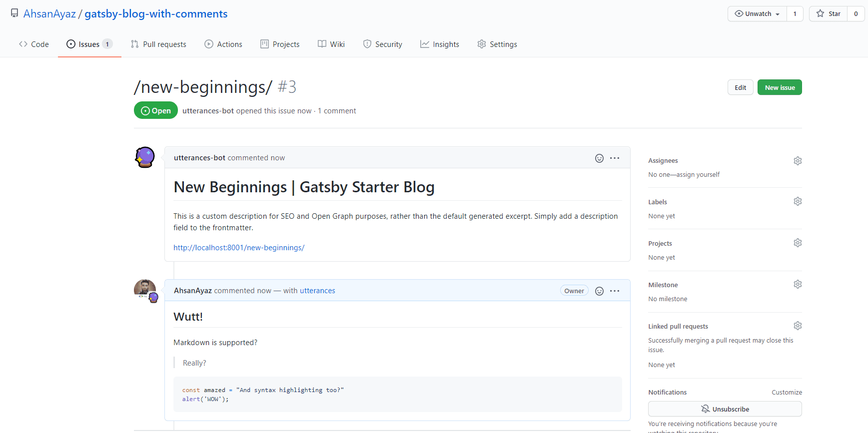Click the Issues tab circle icon

click(71, 44)
